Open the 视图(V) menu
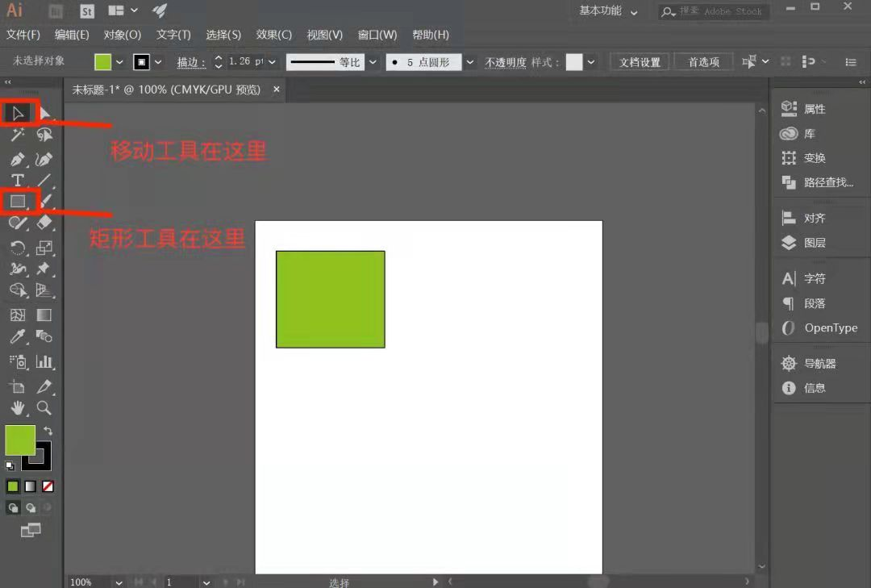Viewport: 871px width, 588px height. click(x=325, y=35)
